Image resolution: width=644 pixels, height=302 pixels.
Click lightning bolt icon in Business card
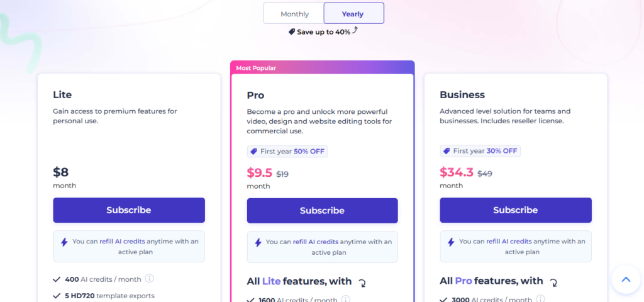pyautogui.click(x=451, y=242)
